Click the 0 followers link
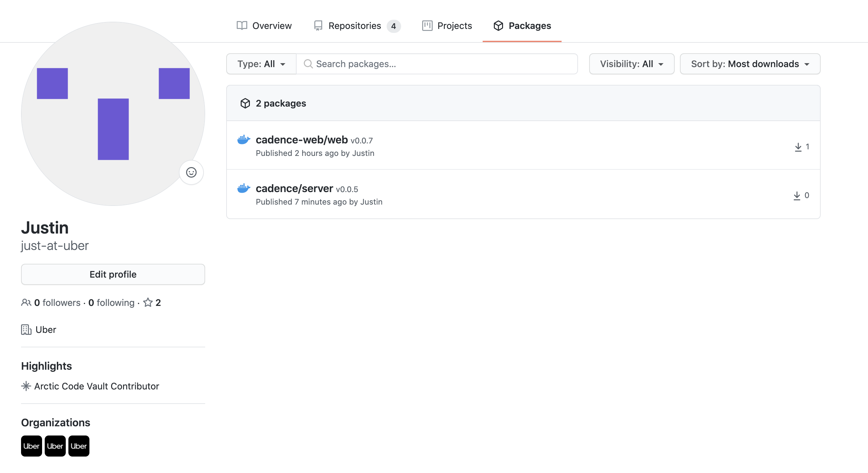Viewport: 868px width, 473px height. [x=57, y=302]
